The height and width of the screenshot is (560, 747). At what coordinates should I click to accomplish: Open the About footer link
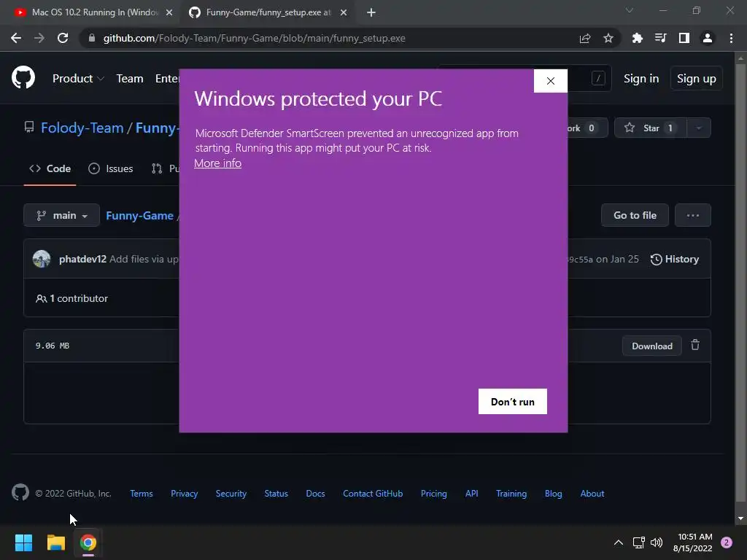592,494
